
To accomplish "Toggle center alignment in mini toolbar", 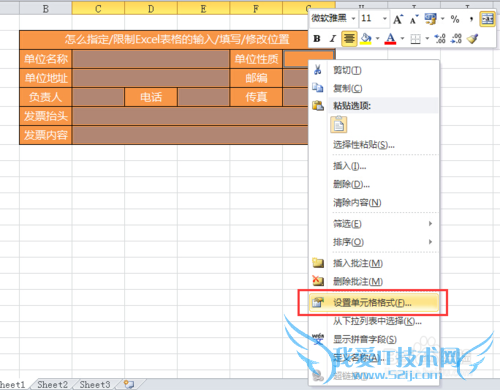I will coord(349,39).
